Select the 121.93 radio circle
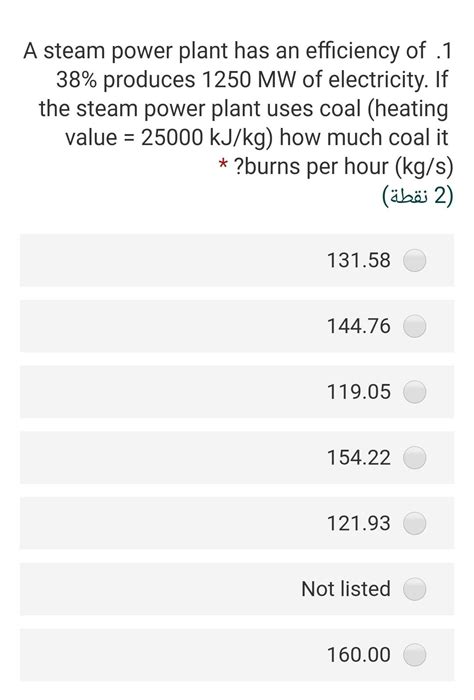The width and height of the screenshot is (474, 700). click(415, 523)
